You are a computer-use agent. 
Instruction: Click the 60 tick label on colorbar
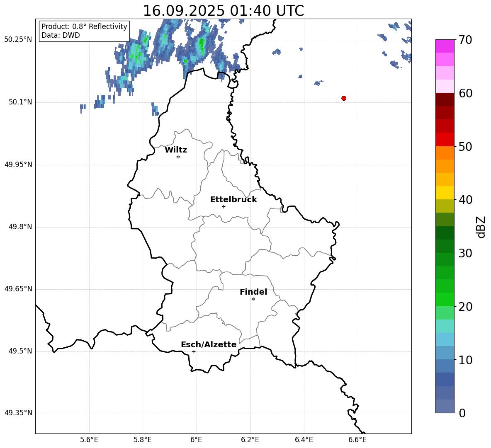[465, 93]
